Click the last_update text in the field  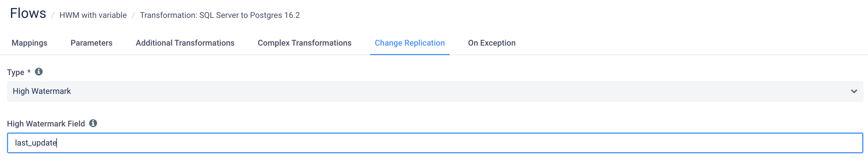tap(36, 143)
